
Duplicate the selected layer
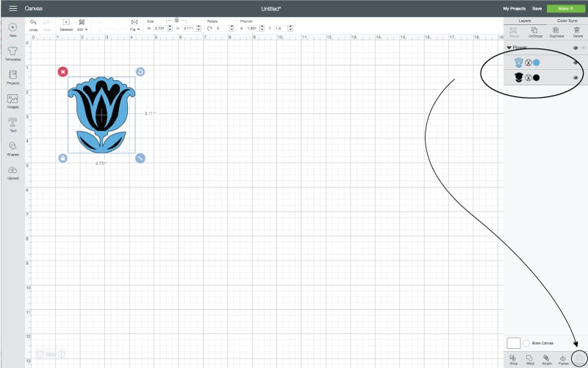(x=556, y=32)
